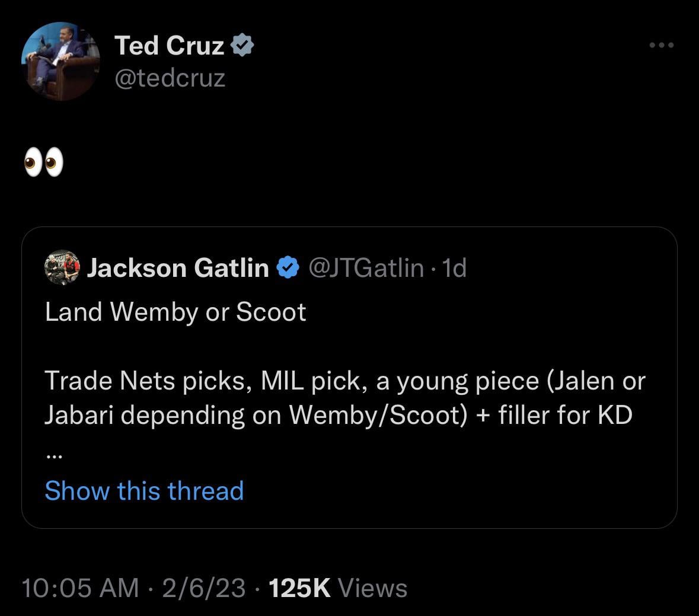The height and width of the screenshot is (616, 699).
Task: Click Jackson Gatlin's blue verified checkmark
Action: pos(289,268)
